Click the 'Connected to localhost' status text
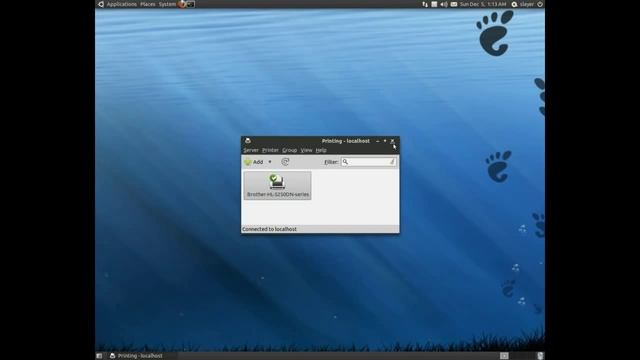The width and height of the screenshot is (640, 360). click(x=269, y=229)
